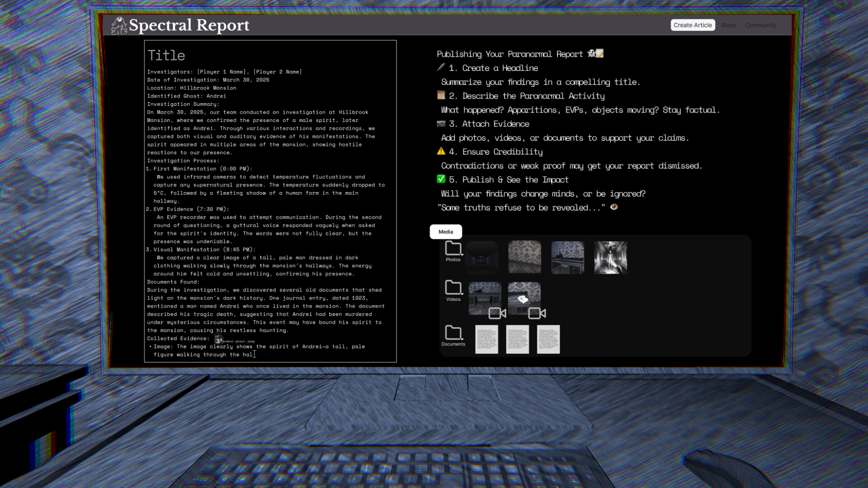Viewport: 868px width, 488px height.
Task: Select the camcorder icon on the first video
Action: [497, 314]
